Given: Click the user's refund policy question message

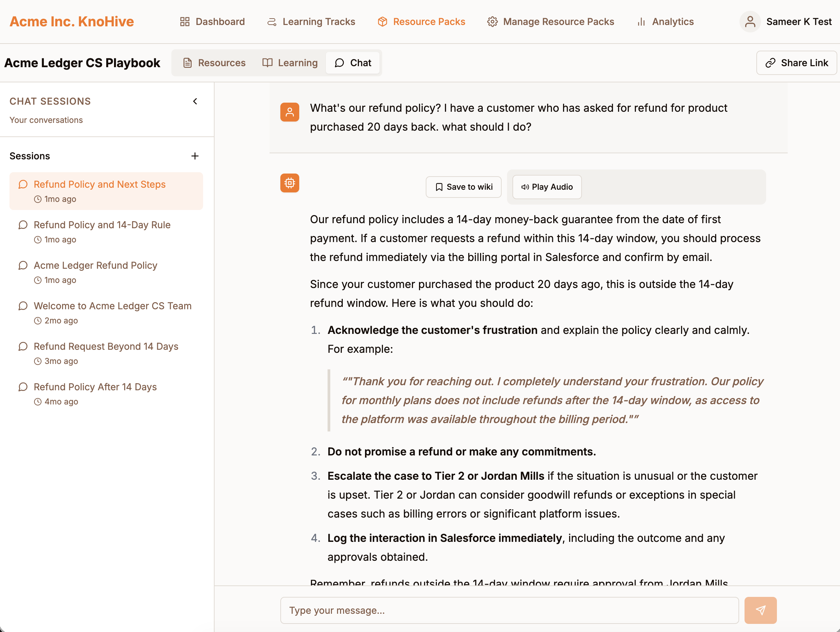Looking at the screenshot, I should pyautogui.click(x=519, y=117).
